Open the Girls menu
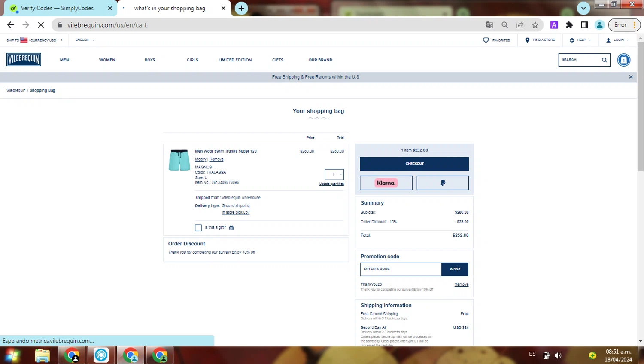Screen dimensions: 644x364 point(192,60)
